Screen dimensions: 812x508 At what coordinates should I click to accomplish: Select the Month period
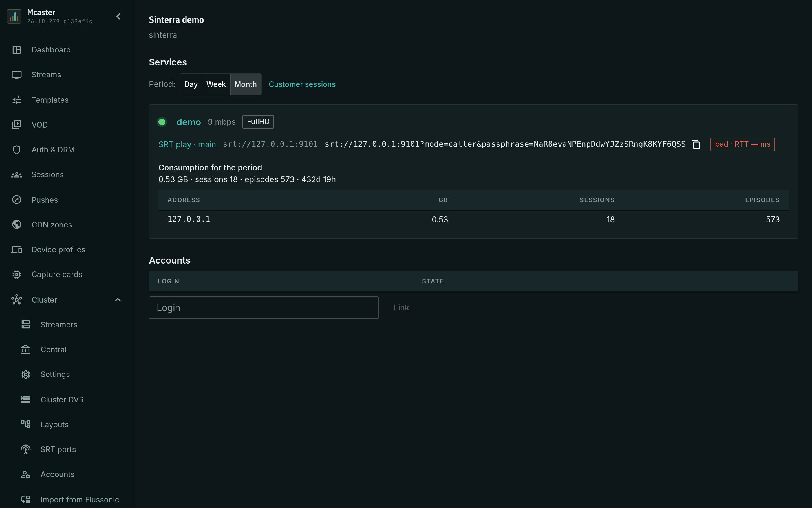[246, 84]
